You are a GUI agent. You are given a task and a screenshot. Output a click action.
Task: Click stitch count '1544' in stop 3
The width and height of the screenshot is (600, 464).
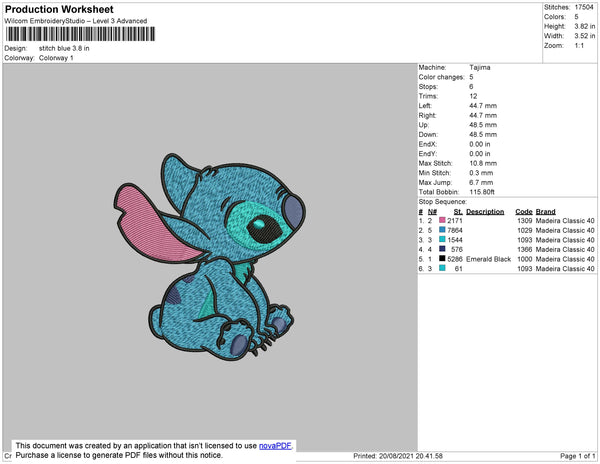(x=455, y=240)
